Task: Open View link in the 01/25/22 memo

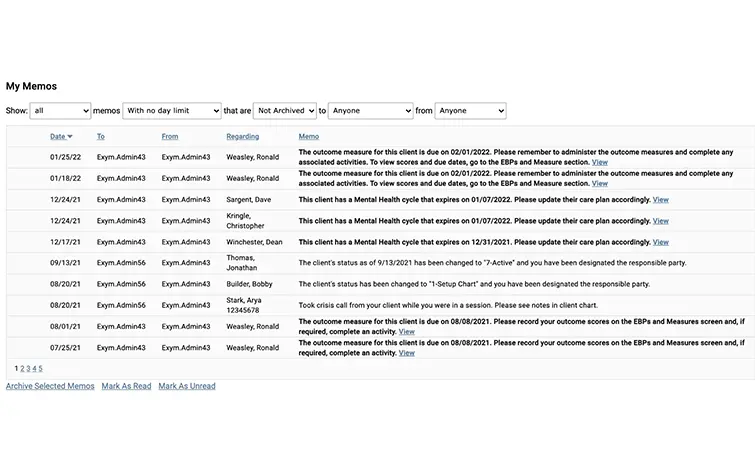Action: (599, 162)
